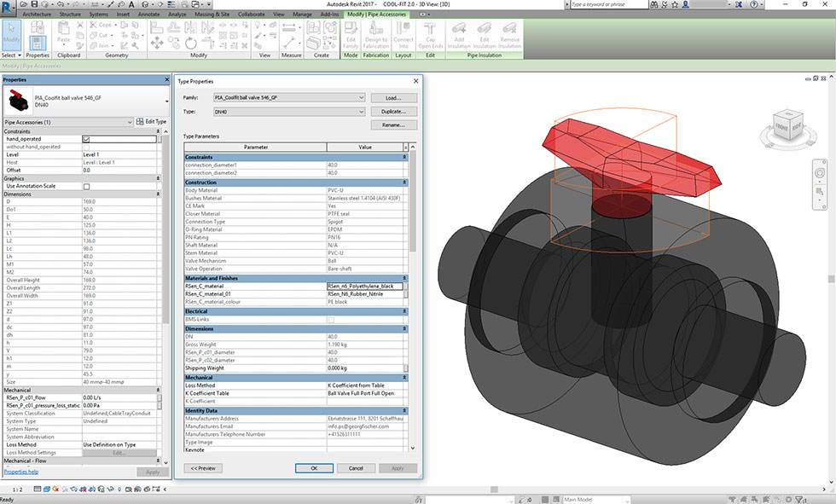Uncheck the hand_operated checkbox
This screenshot has width=836, height=504.
point(86,139)
